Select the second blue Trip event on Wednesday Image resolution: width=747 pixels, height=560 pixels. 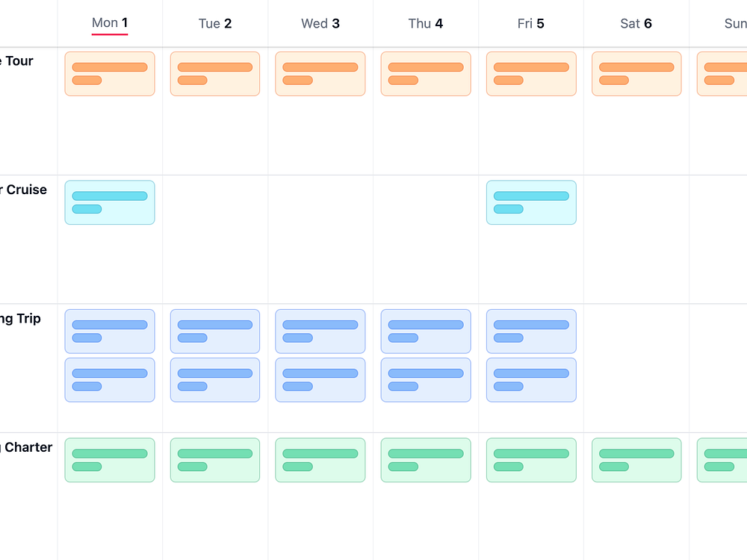pos(320,380)
